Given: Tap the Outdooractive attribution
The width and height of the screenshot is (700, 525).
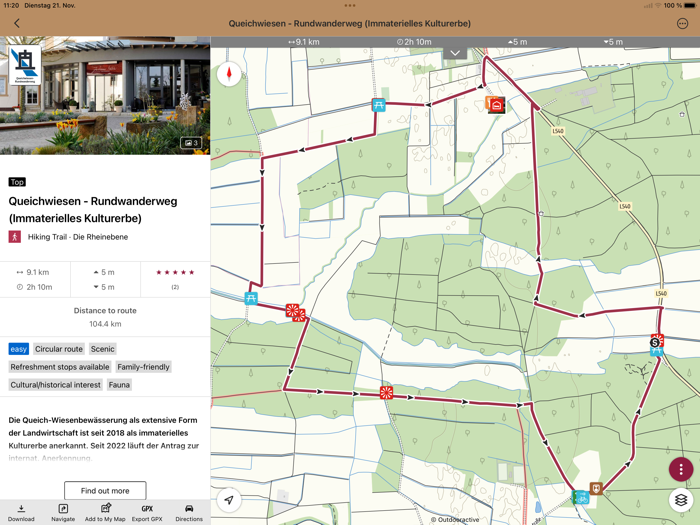Looking at the screenshot, I should pos(455,520).
